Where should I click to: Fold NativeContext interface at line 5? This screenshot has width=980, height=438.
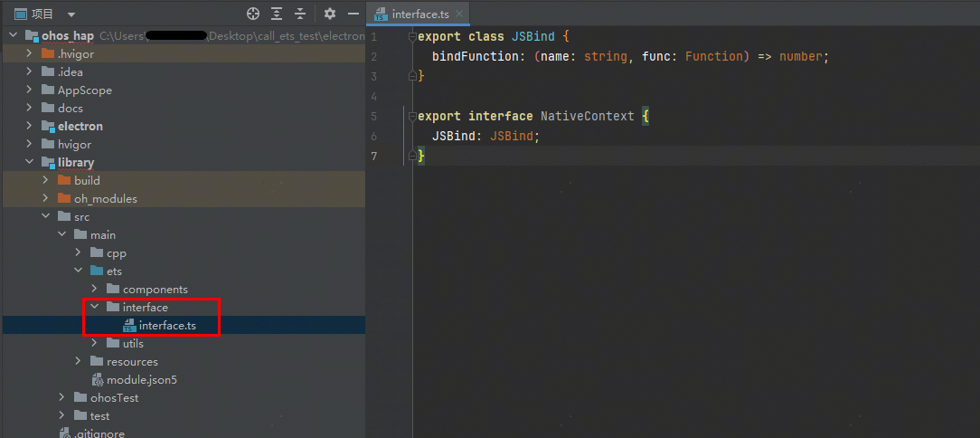pos(412,117)
